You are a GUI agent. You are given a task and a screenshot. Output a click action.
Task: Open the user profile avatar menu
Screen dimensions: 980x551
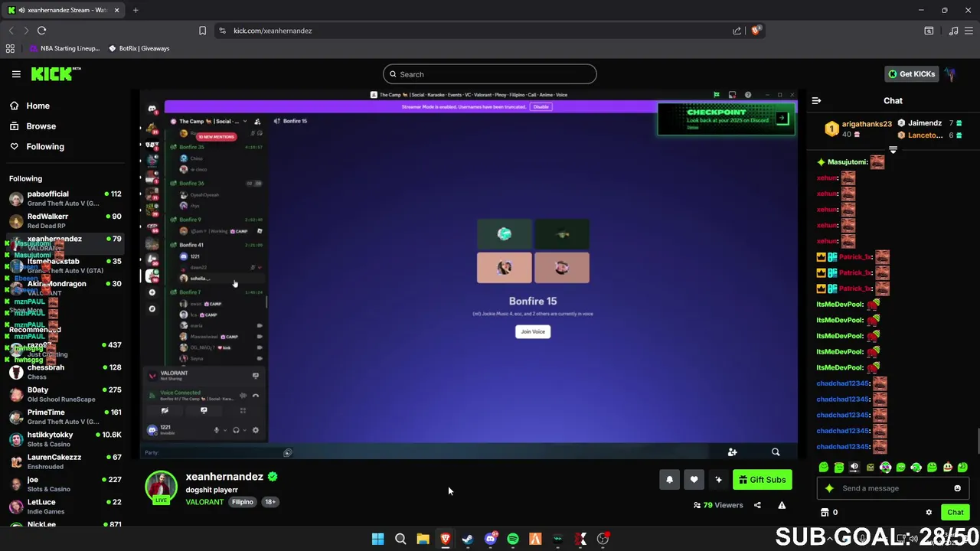click(950, 74)
